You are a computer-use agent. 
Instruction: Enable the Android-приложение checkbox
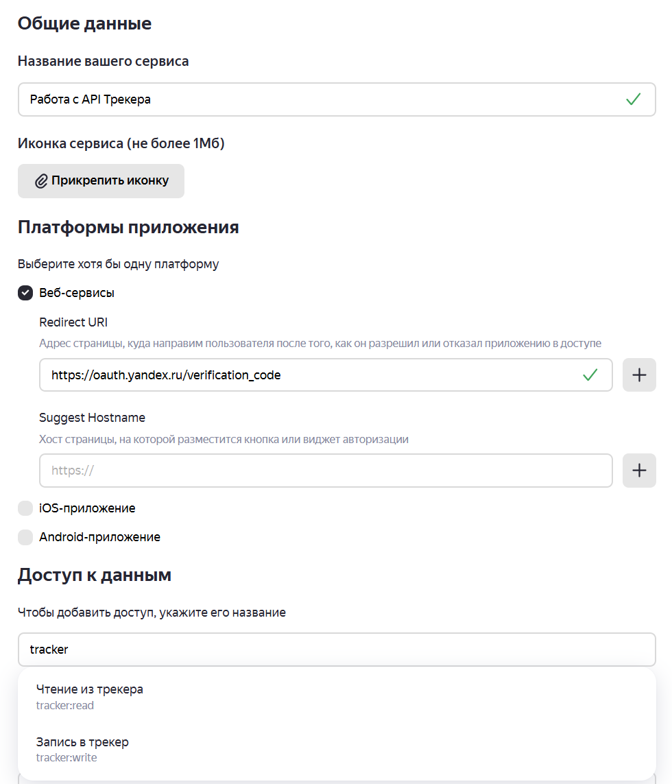(x=25, y=537)
